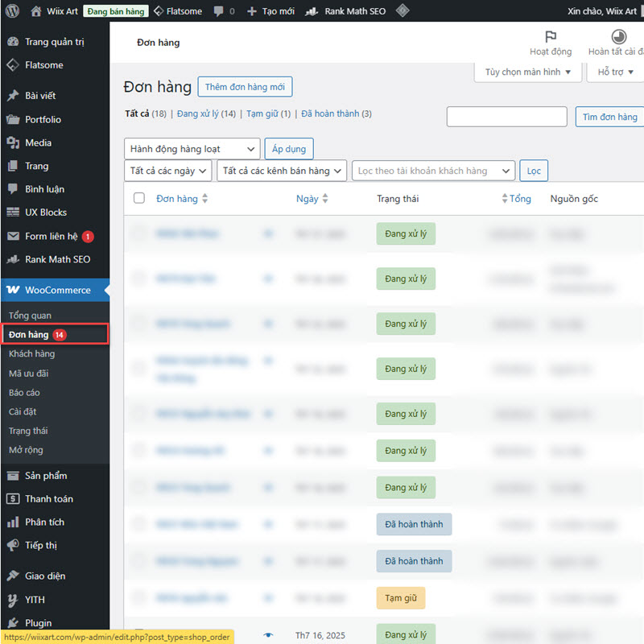The height and width of the screenshot is (644, 644).
Task: Open Media library in the sidebar
Action: pyautogui.click(x=55, y=143)
